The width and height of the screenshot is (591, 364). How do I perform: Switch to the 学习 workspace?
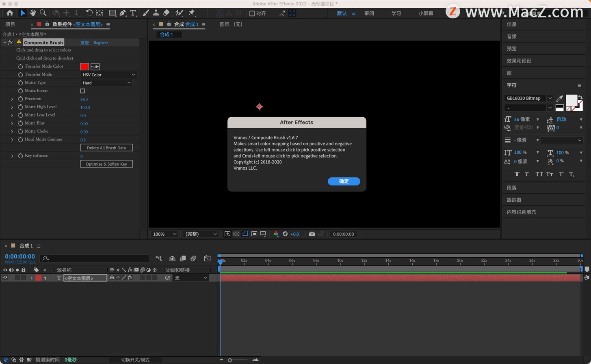click(x=396, y=13)
